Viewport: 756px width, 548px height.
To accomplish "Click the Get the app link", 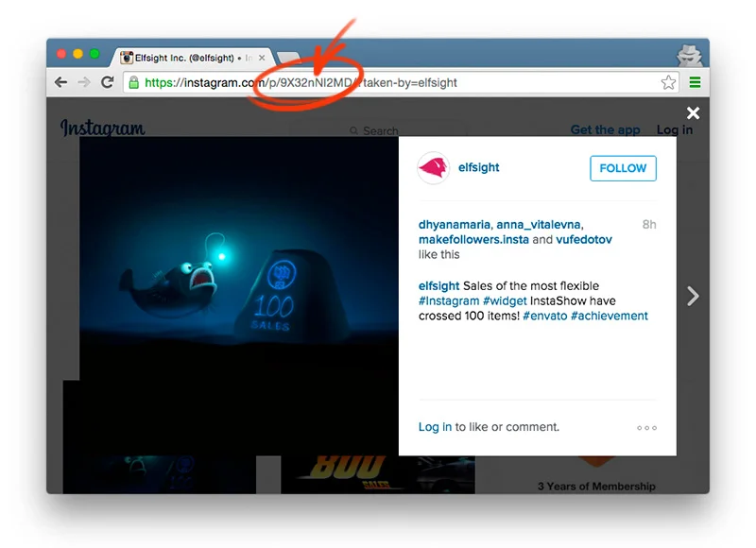I will (605, 129).
